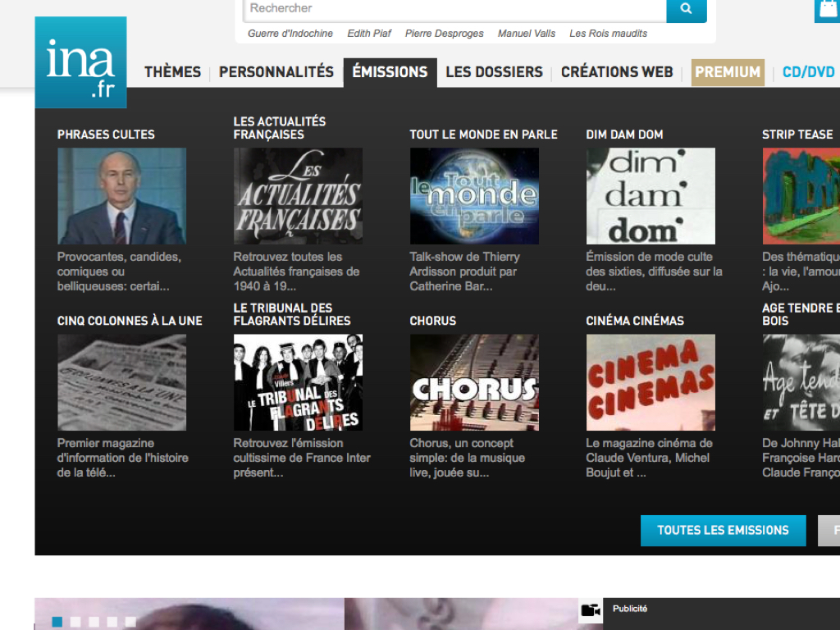
Task: Click the 'Émission de mode culte' description
Action: 654,272
